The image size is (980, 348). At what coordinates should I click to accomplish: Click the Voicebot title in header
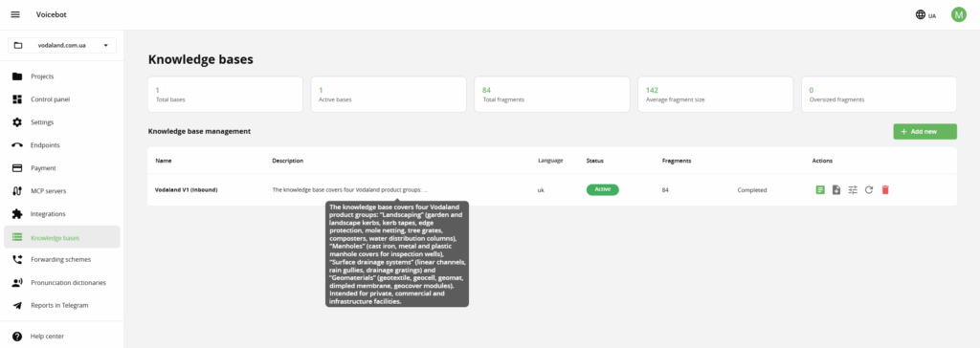click(x=52, y=15)
